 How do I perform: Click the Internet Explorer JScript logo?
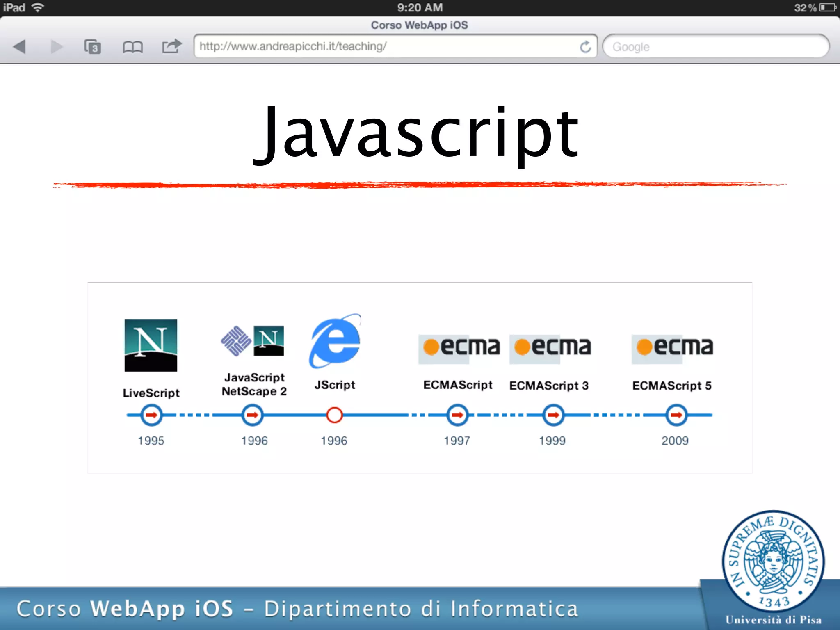(335, 341)
